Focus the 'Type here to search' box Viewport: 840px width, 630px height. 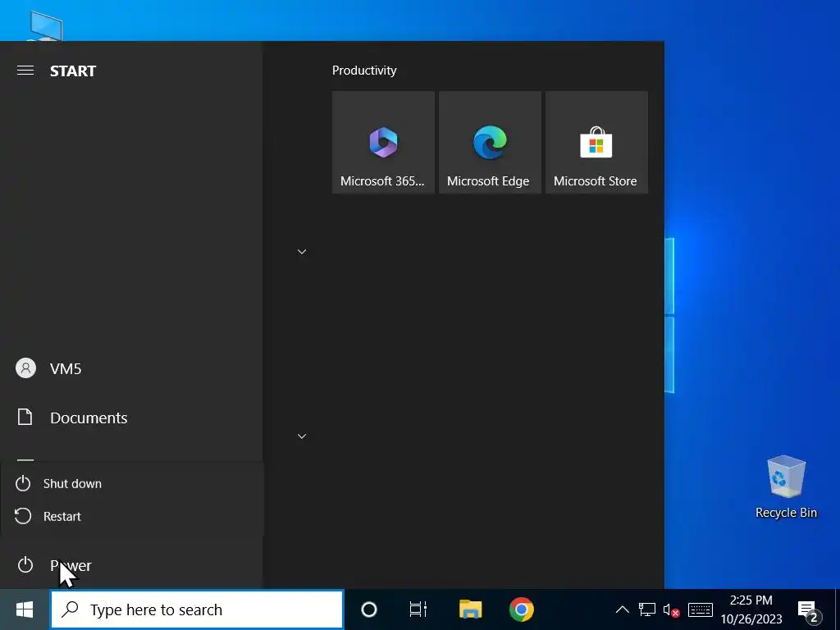[197, 609]
